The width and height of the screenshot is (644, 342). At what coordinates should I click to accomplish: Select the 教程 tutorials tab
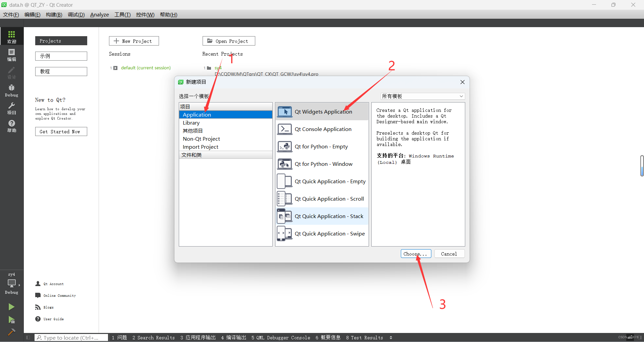61,71
